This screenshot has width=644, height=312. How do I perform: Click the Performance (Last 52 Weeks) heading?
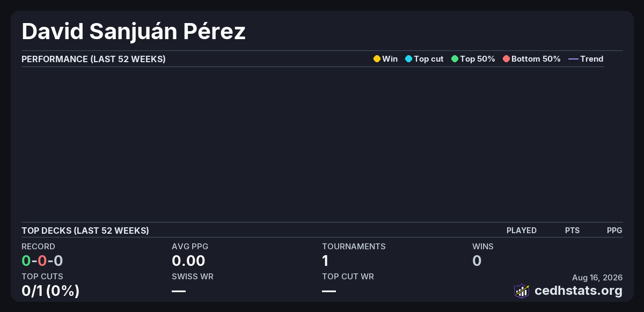pyautogui.click(x=93, y=59)
